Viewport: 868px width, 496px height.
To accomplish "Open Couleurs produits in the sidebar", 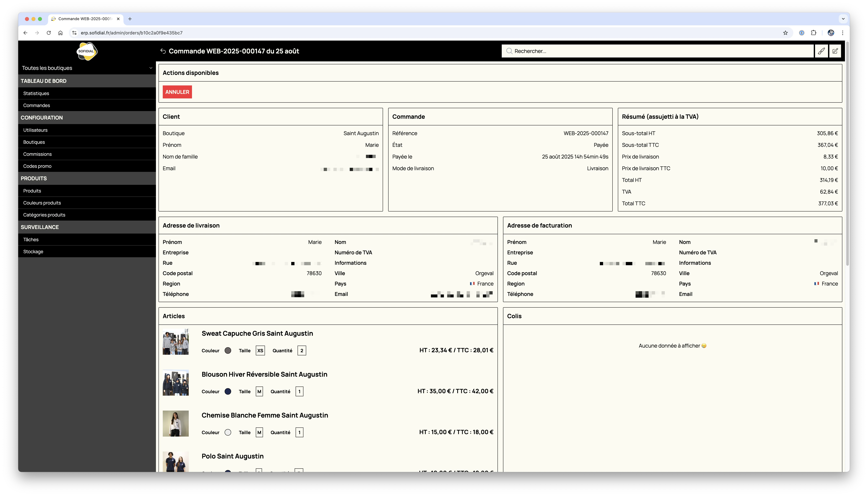I will coord(87,203).
